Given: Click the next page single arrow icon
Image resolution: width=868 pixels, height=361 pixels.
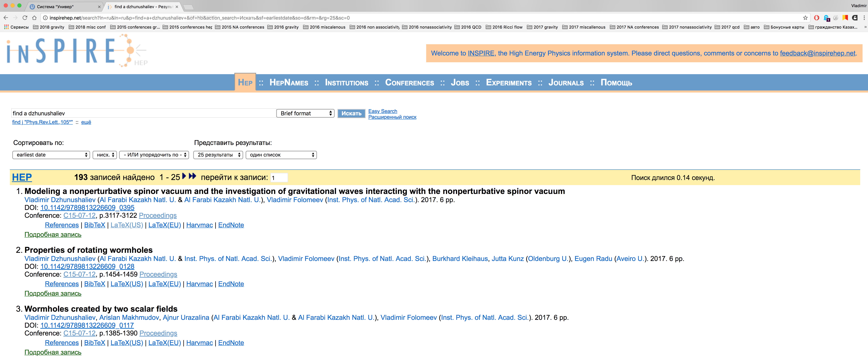Looking at the screenshot, I should (x=184, y=176).
